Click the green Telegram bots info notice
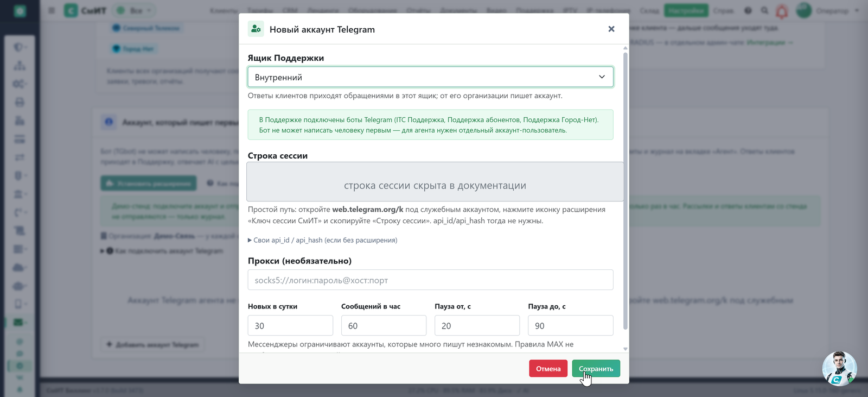The height and width of the screenshot is (397, 868). pyautogui.click(x=431, y=125)
